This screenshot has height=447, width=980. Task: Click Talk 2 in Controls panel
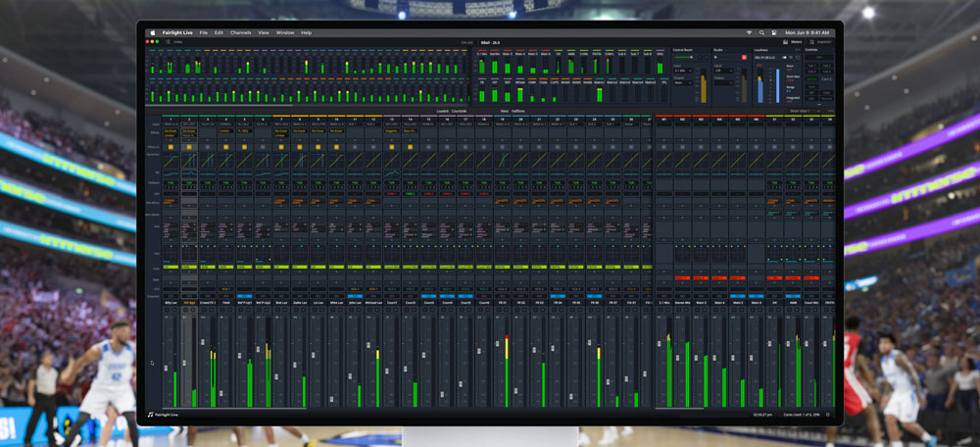(x=826, y=65)
